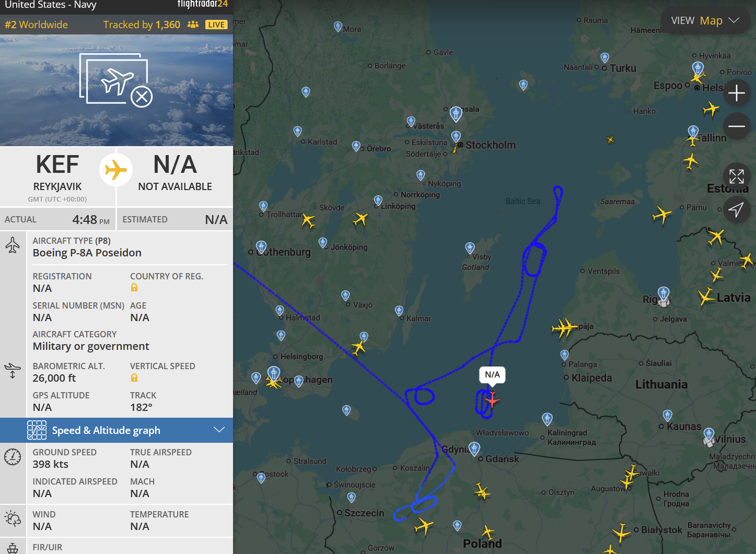The image size is (756, 554).
Task: Select the red P-8A aircraft on map
Action: [x=492, y=399]
